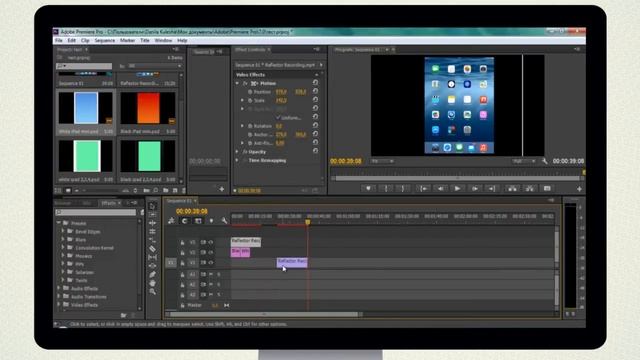Select the Rate Stretch tool
This screenshot has height=360, width=640.
153,240
